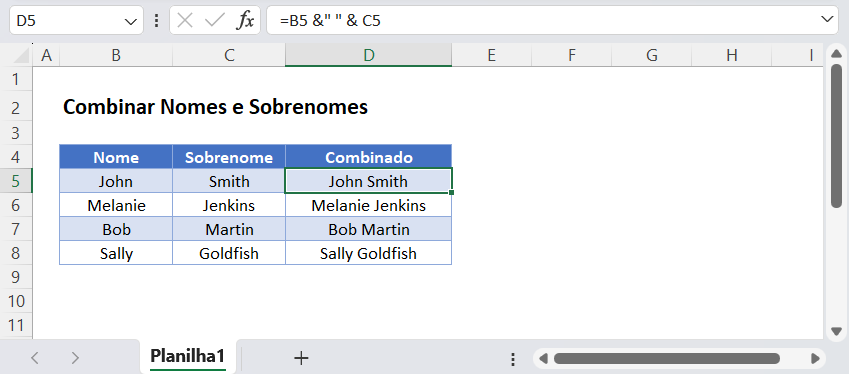Image resolution: width=849 pixels, height=374 pixels.
Task: Click the vertical scrollbar down arrow
Action: (837, 331)
